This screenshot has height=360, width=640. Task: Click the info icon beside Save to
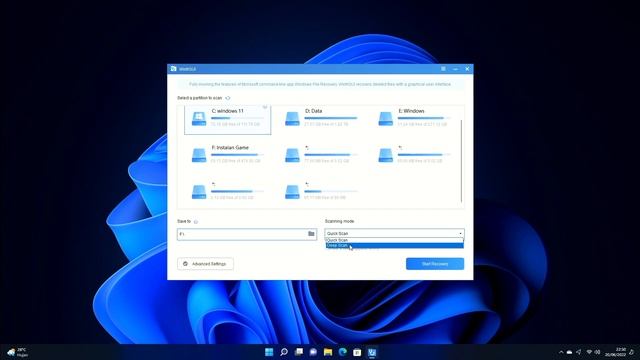[196, 222]
